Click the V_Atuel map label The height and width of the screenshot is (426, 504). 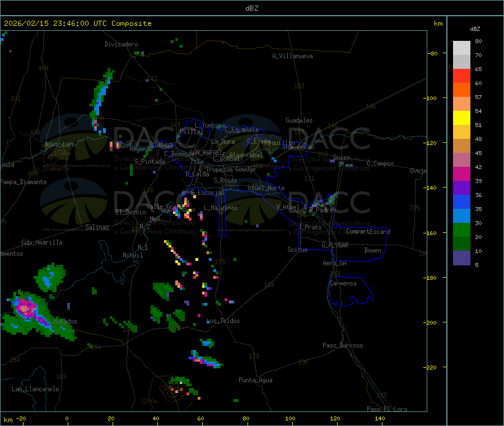[x=288, y=207]
